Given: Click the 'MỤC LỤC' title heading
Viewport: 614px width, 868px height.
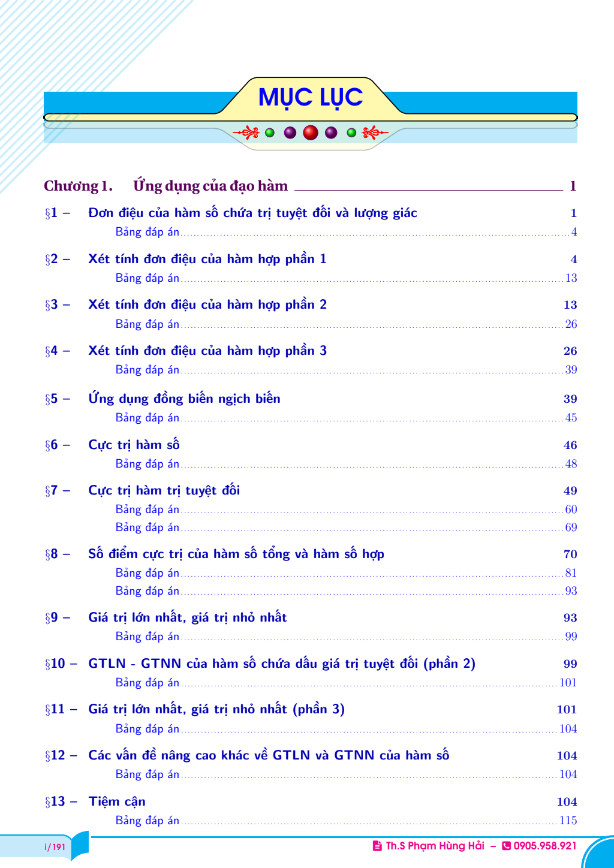Looking at the screenshot, I should 310,97.
